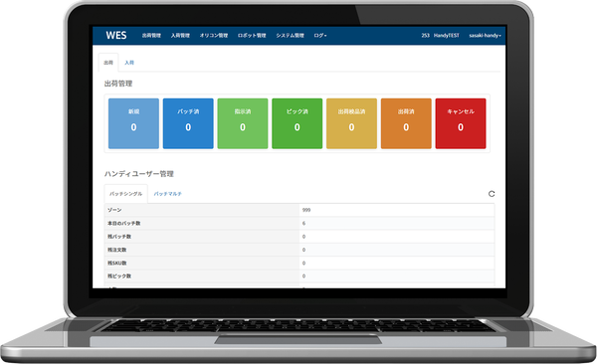
Task: Click the ゾーン row label
Action: (x=114, y=210)
